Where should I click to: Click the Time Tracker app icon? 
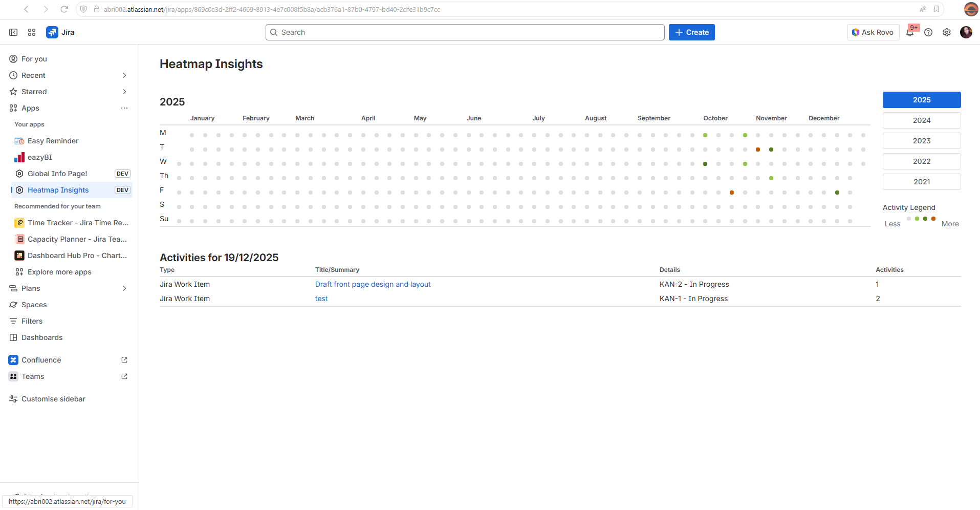tap(19, 223)
